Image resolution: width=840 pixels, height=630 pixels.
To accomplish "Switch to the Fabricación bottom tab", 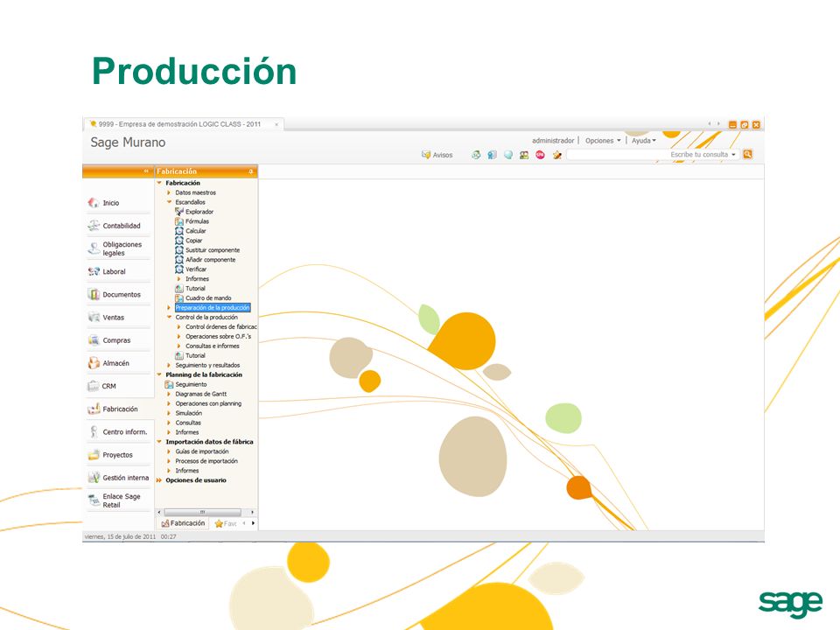I will coord(183,523).
